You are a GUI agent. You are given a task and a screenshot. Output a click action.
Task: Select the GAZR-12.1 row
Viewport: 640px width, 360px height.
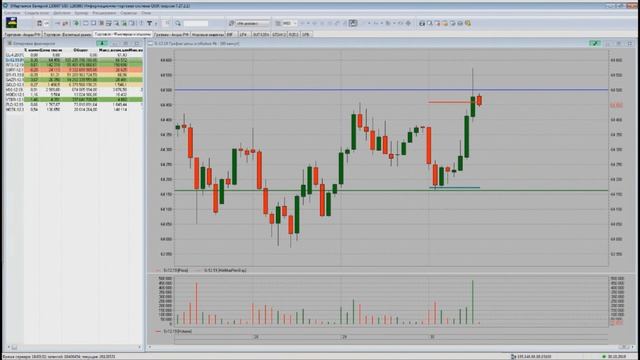[73, 80]
